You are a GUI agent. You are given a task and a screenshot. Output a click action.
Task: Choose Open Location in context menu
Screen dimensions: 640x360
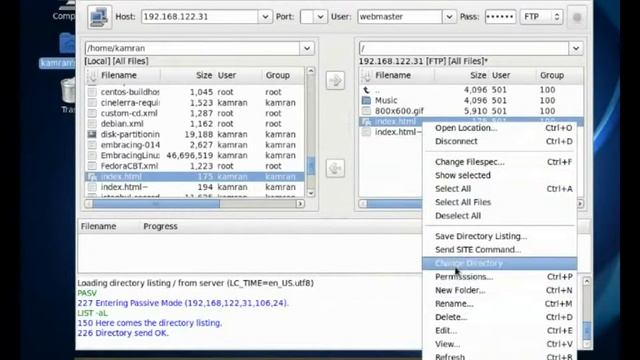[x=500, y=128]
